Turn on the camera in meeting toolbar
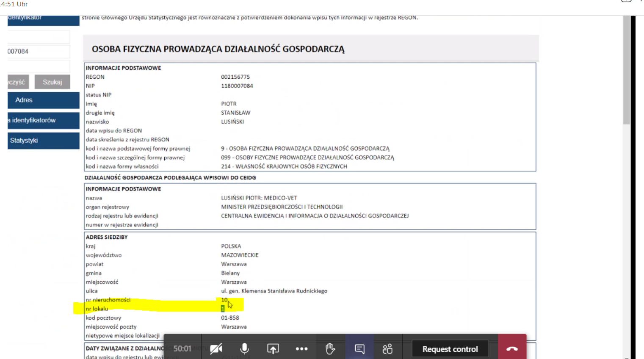Image resolution: width=644 pixels, height=359 pixels. [216, 349]
